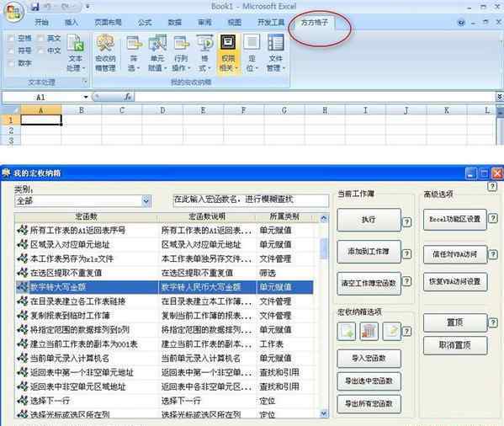Open the Office button menu
This screenshot has height=426, width=504.
13,12
